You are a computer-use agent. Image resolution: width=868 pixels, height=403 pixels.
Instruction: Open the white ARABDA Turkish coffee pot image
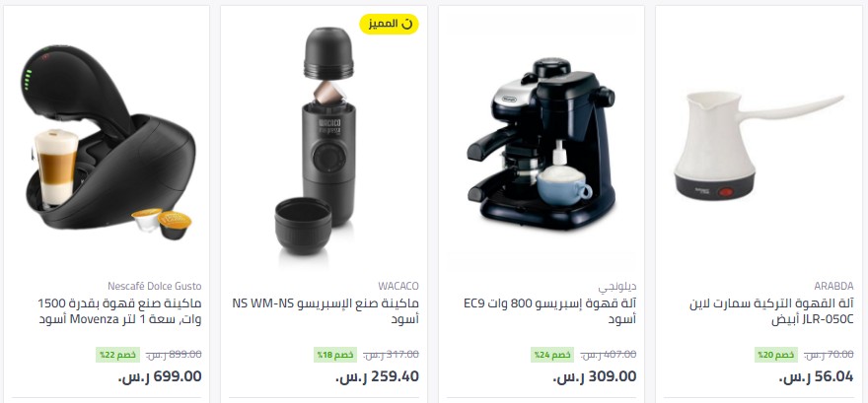[x=759, y=147]
